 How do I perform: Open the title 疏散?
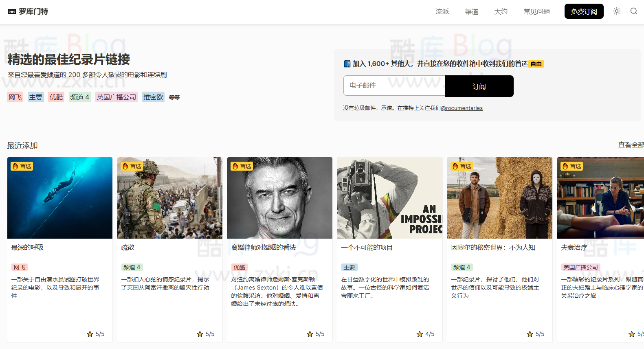(x=127, y=247)
